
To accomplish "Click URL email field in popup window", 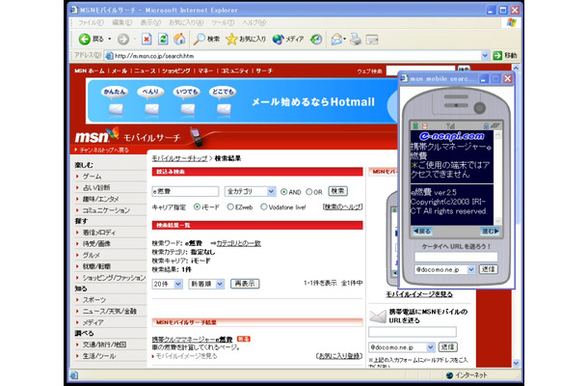I will pyautogui.click(x=456, y=257).
